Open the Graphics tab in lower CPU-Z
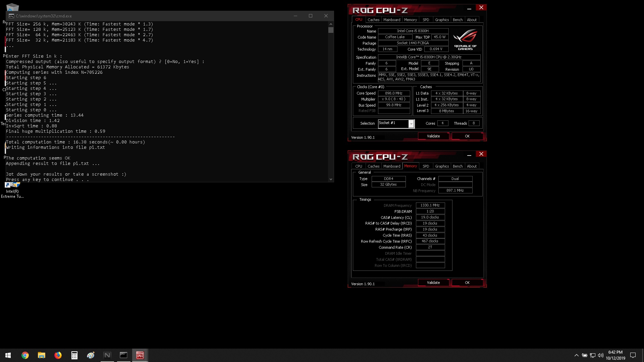644x362 pixels. click(442, 166)
